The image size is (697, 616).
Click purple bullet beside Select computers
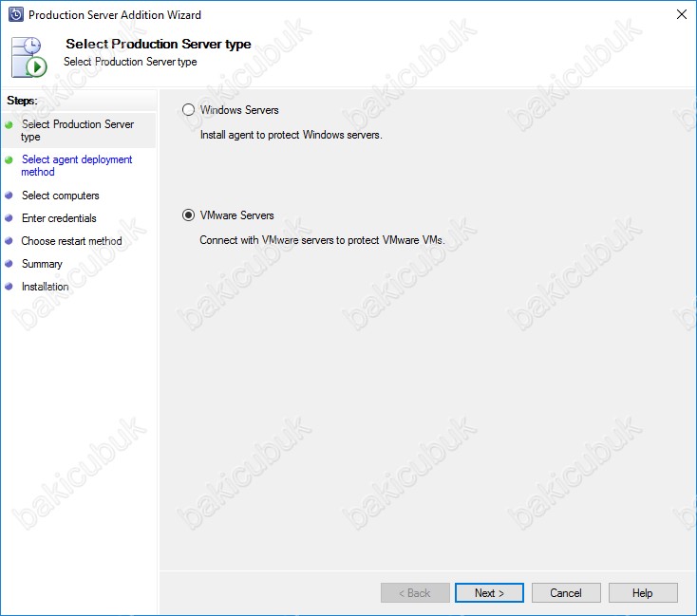coord(9,196)
